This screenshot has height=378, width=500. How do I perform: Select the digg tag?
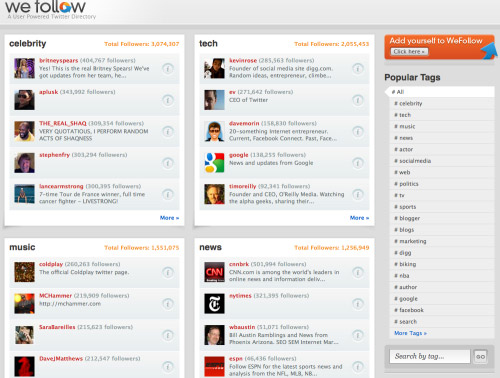(x=403, y=253)
